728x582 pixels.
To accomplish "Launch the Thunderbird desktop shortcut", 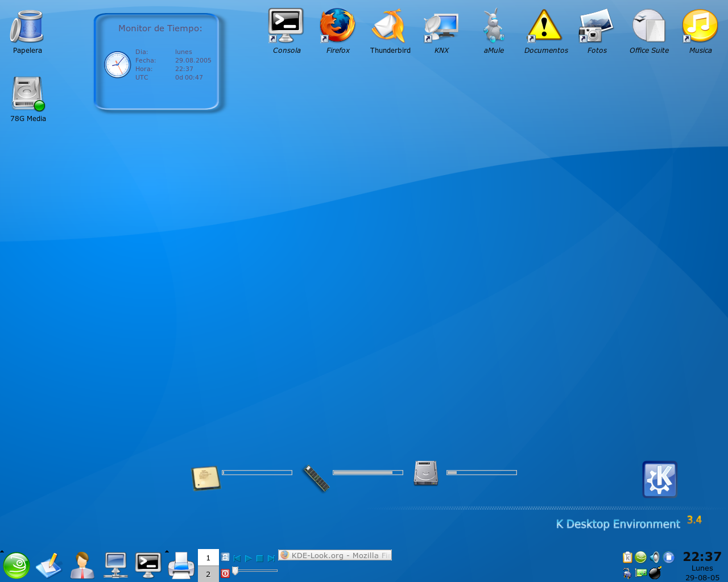I will (389, 26).
